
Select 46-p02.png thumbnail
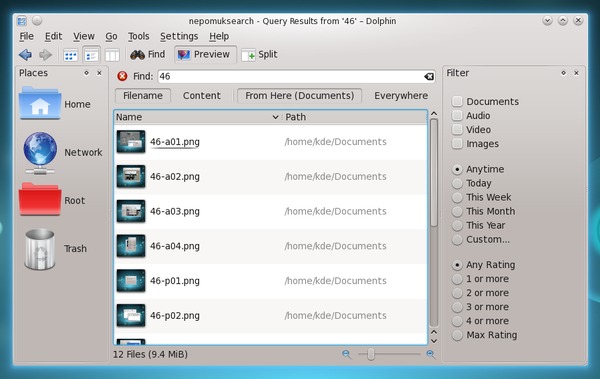coord(131,315)
